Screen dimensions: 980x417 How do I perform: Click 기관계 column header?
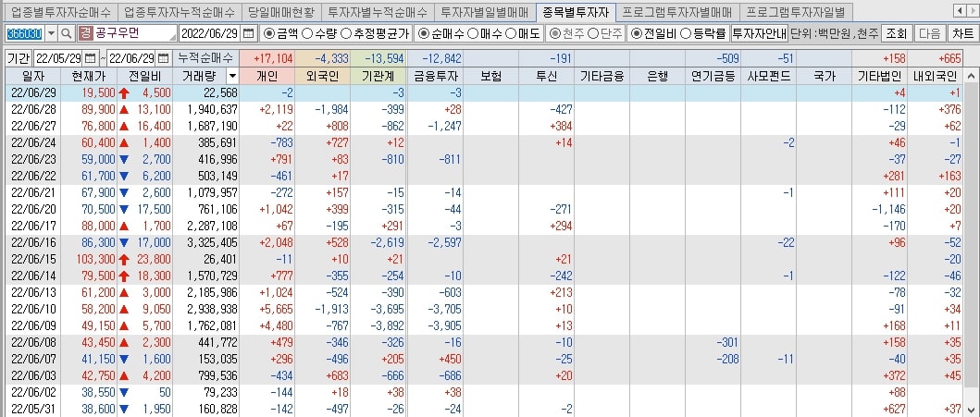click(378, 77)
